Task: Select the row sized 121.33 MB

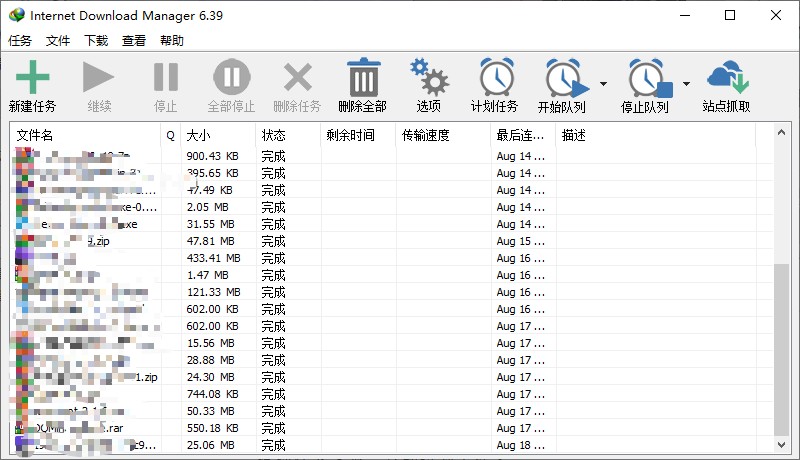Action: pyautogui.click(x=392, y=292)
